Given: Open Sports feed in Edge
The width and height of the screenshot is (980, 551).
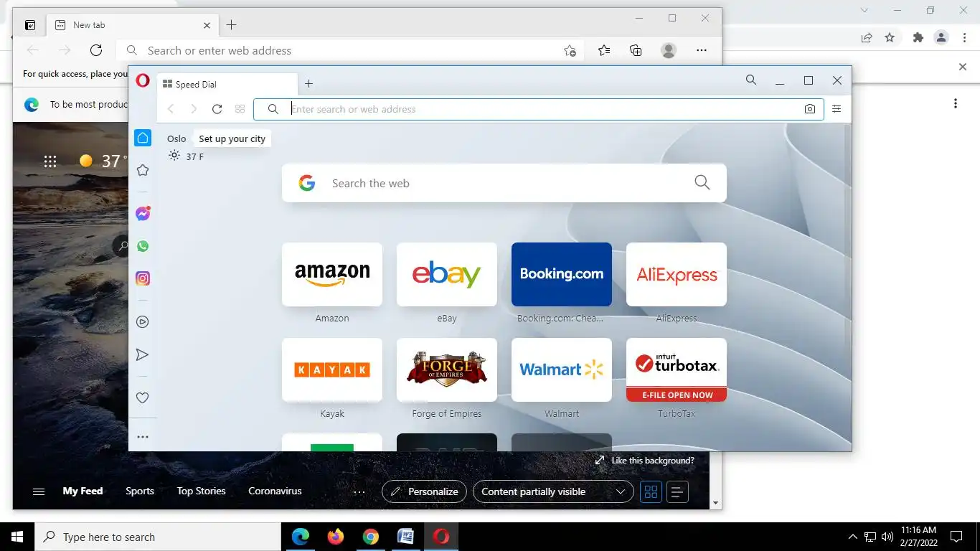Looking at the screenshot, I should (x=140, y=491).
